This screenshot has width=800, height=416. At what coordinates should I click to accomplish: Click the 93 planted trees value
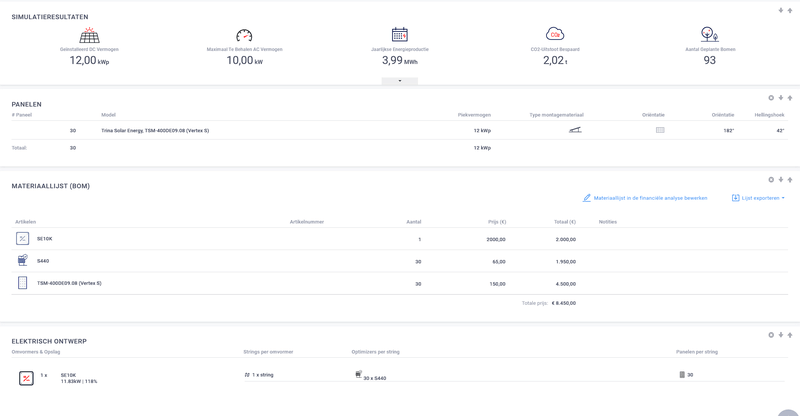[709, 60]
